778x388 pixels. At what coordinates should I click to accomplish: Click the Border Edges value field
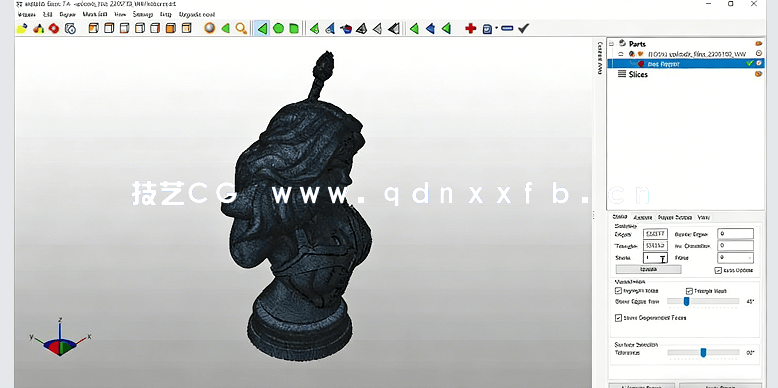click(x=735, y=234)
